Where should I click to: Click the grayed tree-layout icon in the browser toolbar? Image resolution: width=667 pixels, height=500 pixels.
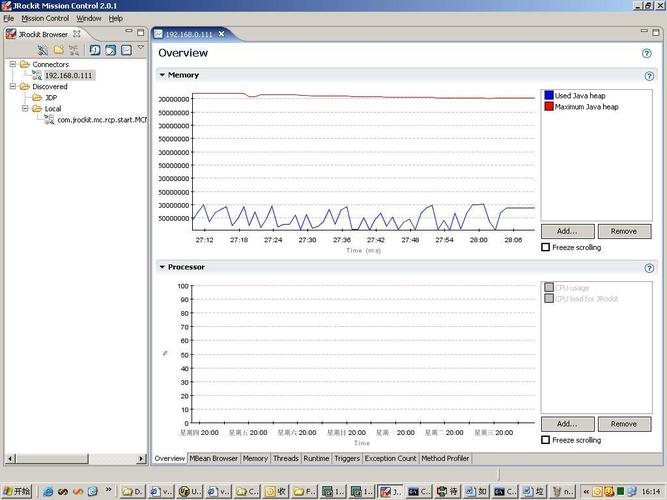click(74, 50)
